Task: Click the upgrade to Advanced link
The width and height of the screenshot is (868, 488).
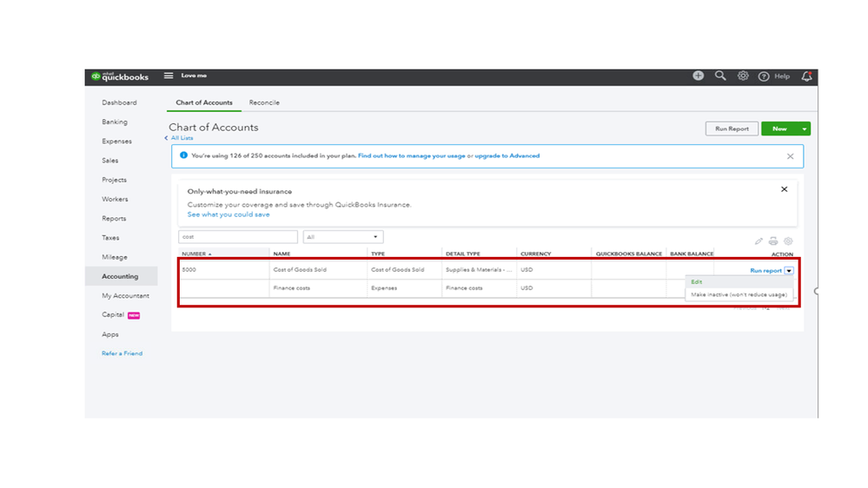Action: pyautogui.click(x=507, y=156)
